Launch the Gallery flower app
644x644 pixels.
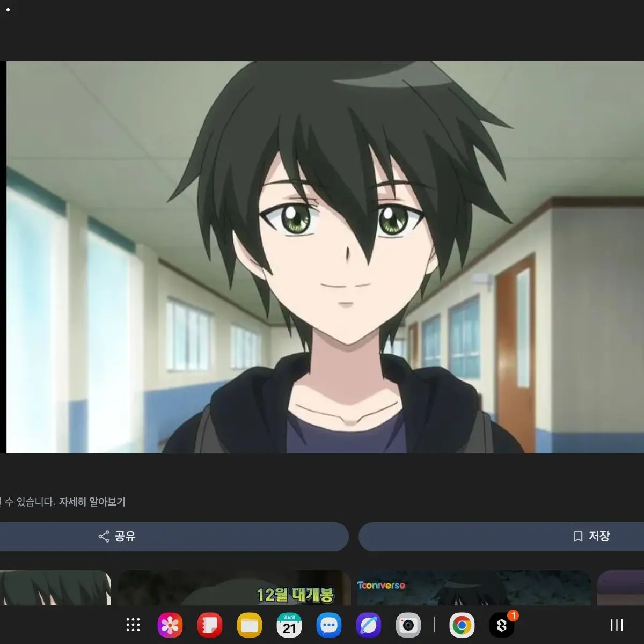tap(170, 625)
